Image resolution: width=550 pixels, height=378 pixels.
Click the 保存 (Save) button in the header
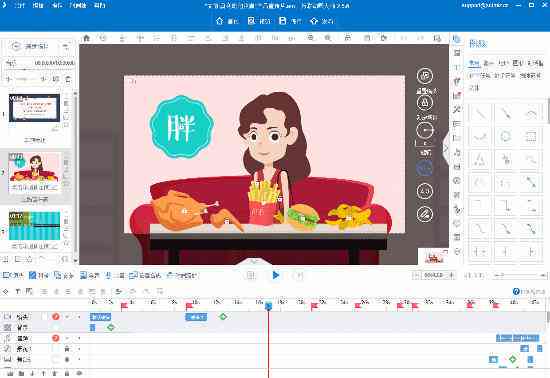(290, 21)
